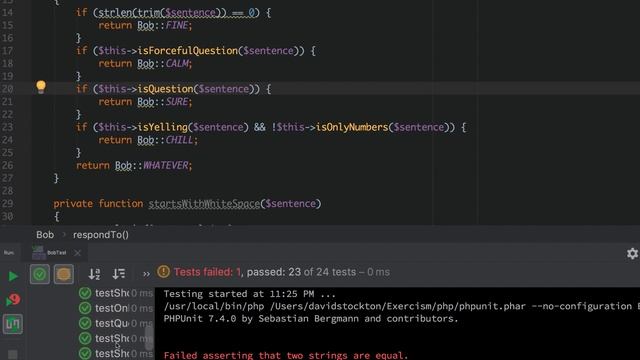640x360 pixels.
Task: Click the tests failed warning status icon
Action: pyautogui.click(x=163, y=272)
